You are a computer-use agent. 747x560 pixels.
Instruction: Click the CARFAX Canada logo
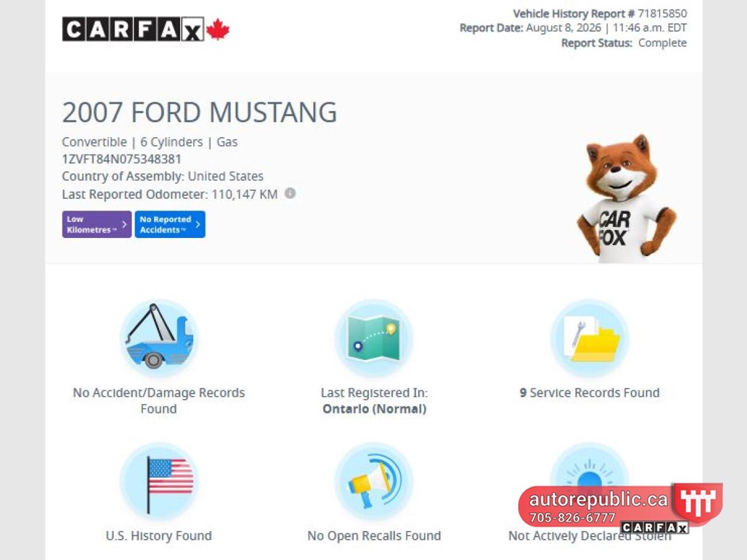(x=146, y=29)
